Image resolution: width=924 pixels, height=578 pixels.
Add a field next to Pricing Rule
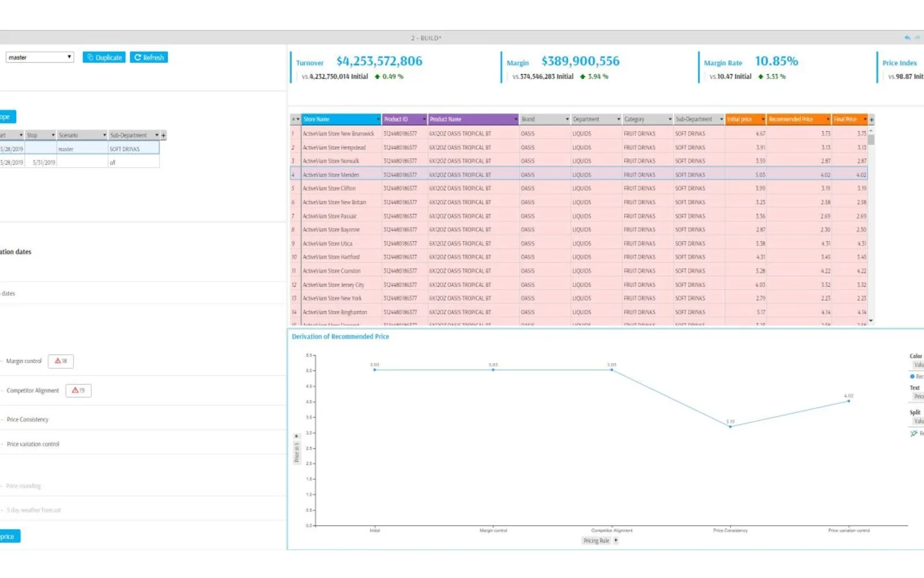[616, 540]
